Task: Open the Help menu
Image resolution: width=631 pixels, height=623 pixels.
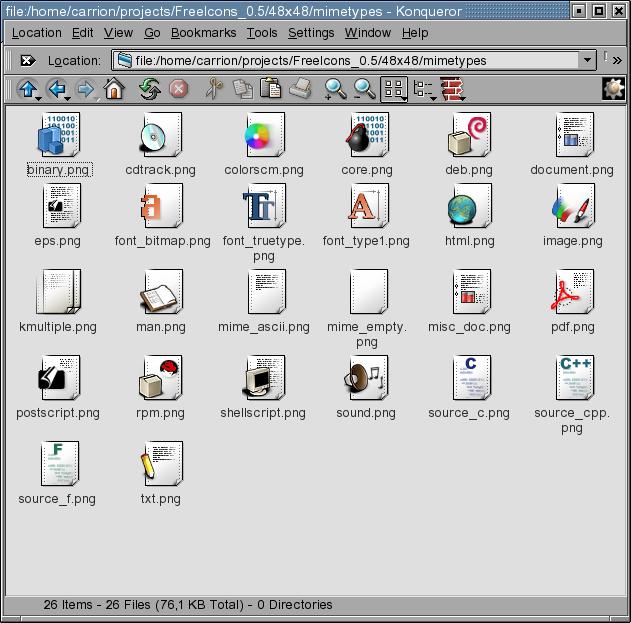Action: click(415, 33)
